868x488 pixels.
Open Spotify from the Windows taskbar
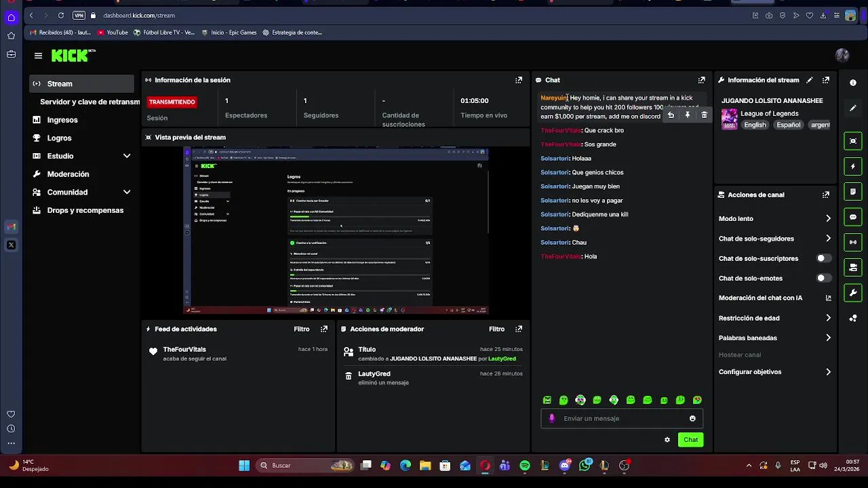[525, 466]
